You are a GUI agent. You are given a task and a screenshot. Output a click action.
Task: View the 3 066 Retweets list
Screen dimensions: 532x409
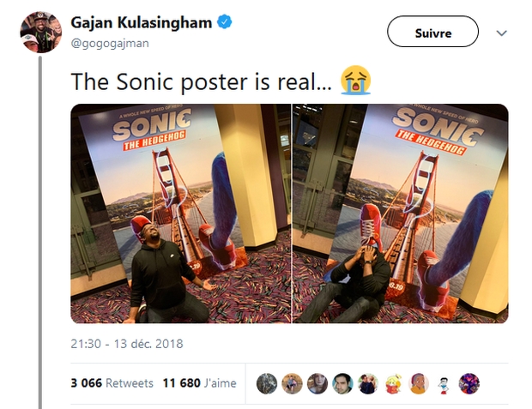[112, 383]
